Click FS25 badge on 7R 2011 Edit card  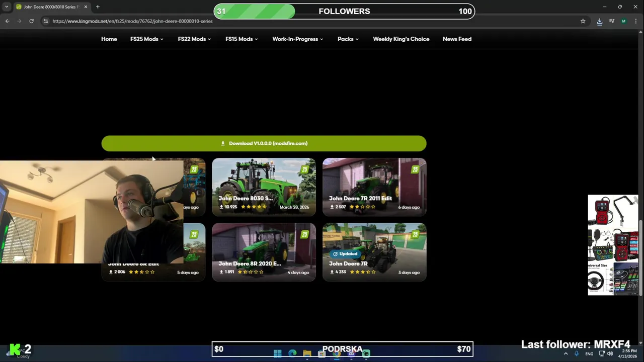(415, 170)
